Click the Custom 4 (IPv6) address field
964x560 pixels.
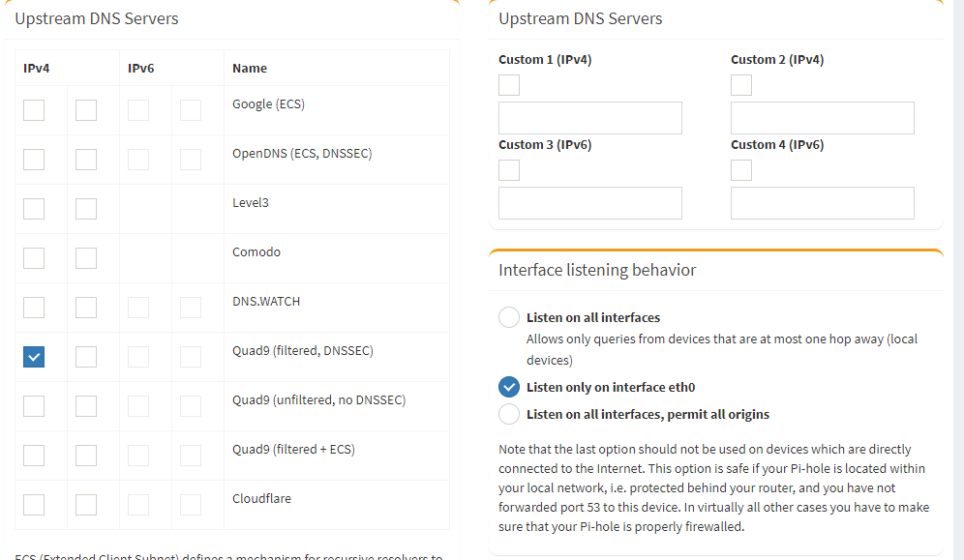tap(823, 203)
